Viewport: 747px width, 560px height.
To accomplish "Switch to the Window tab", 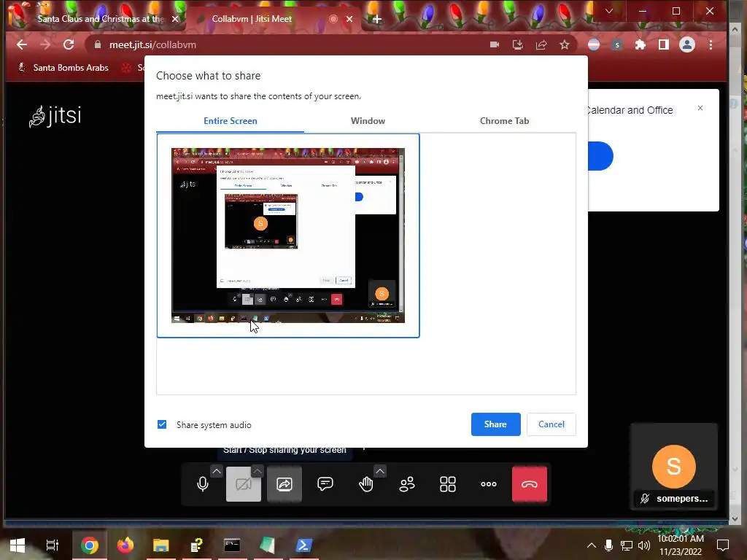I will click(368, 121).
